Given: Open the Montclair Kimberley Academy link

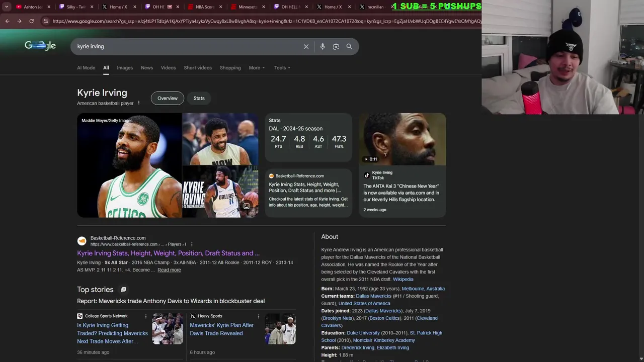Looking at the screenshot, I should pos(384,340).
